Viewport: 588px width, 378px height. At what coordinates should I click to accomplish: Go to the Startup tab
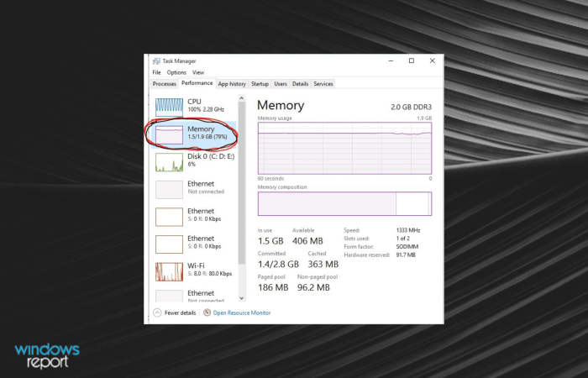pyautogui.click(x=260, y=84)
